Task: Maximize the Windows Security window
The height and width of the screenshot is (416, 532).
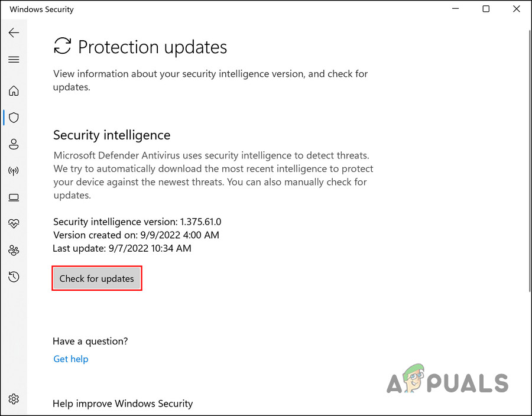Action: [486, 9]
